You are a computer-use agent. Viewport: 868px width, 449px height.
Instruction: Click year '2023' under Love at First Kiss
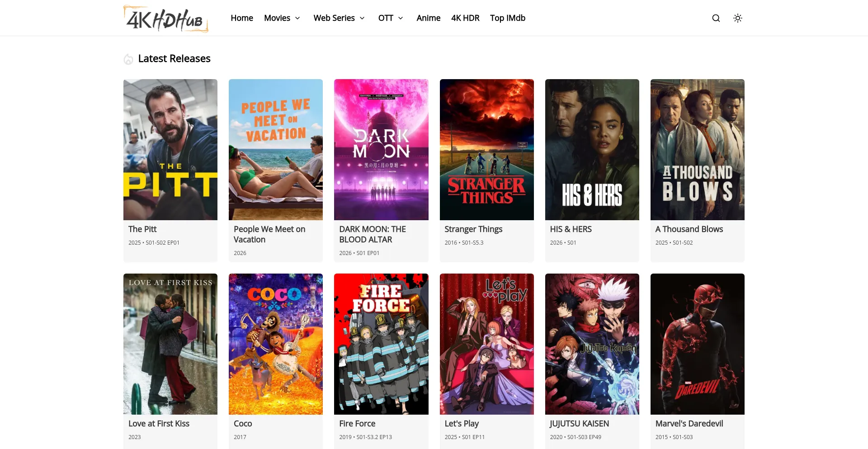(134, 437)
